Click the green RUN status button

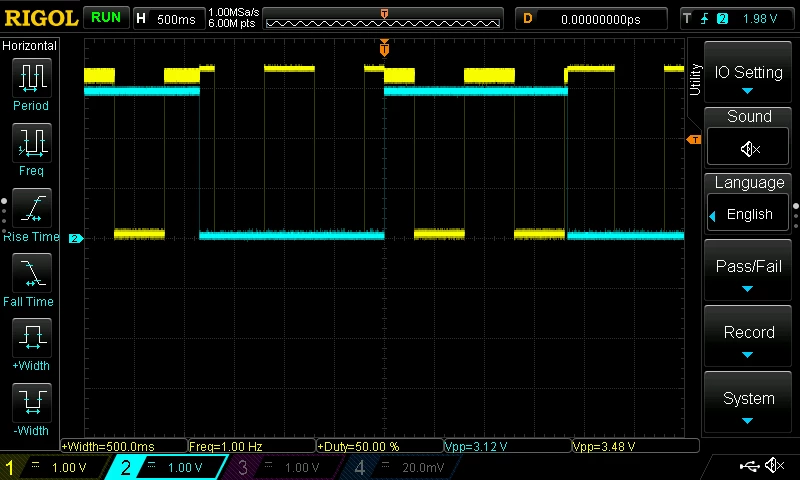point(106,17)
